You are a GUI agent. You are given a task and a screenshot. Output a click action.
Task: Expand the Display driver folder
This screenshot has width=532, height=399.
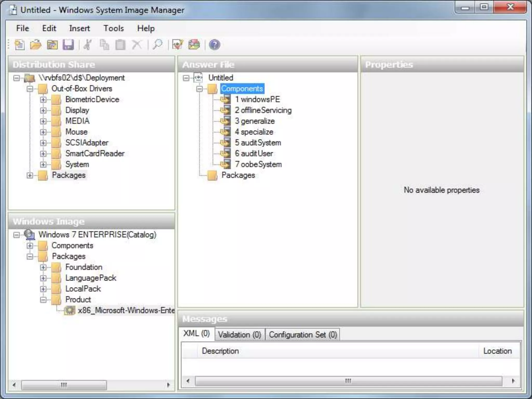43,110
